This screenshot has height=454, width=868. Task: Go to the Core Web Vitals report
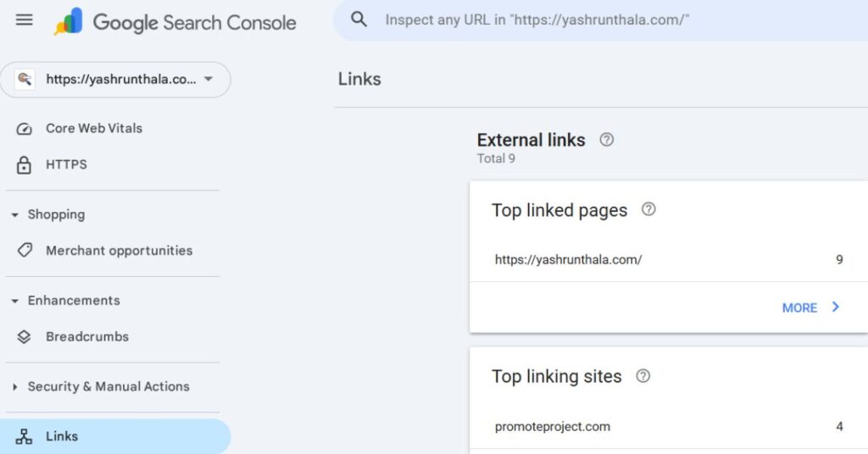[x=94, y=129]
